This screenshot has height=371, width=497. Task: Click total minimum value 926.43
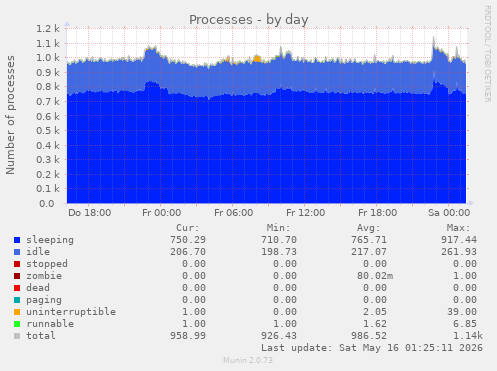pos(279,336)
